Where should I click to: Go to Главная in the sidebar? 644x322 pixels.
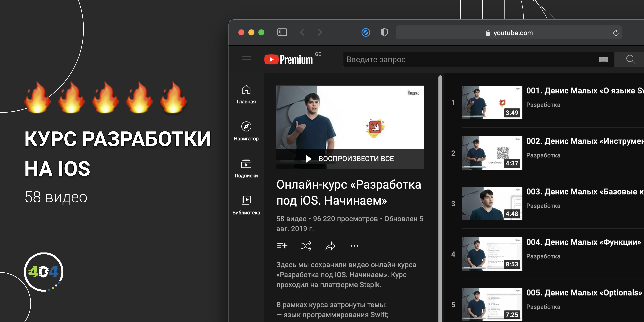pos(246,95)
